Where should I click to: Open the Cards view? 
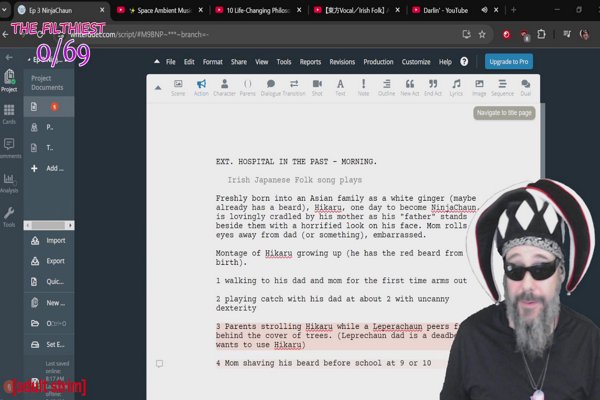point(9,114)
